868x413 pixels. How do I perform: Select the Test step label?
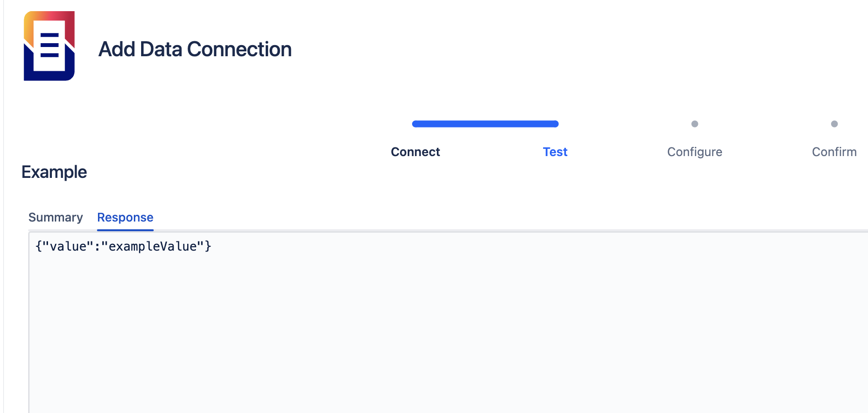(x=555, y=152)
